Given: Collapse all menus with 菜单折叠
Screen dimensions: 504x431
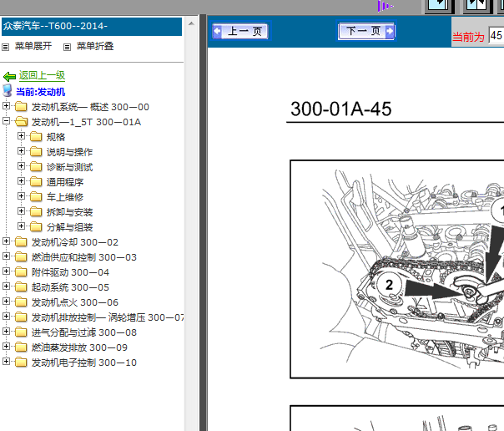Looking at the screenshot, I should pyautogui.click(x=95, y=46).
